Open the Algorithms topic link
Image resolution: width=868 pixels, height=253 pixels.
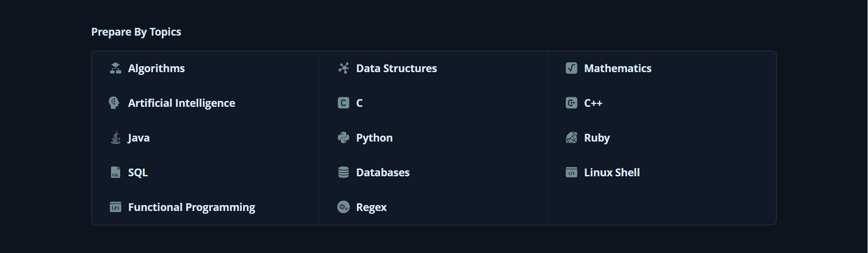pos(156,68)
